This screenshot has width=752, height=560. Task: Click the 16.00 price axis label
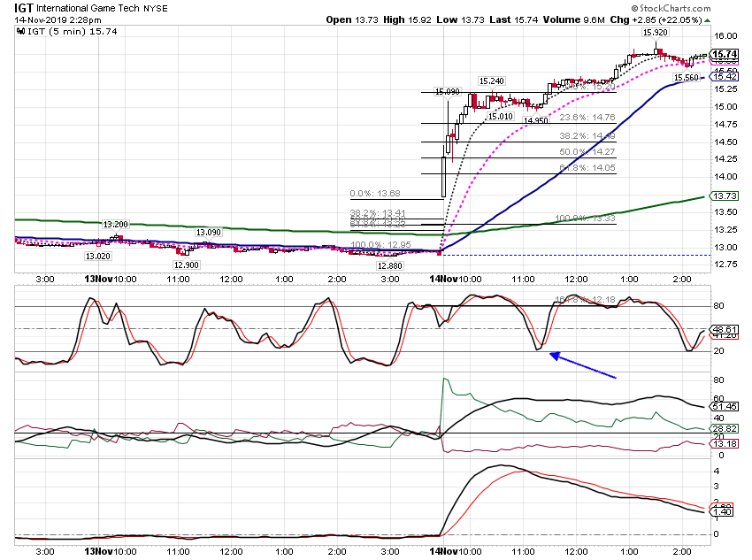[x=725, y=36]
